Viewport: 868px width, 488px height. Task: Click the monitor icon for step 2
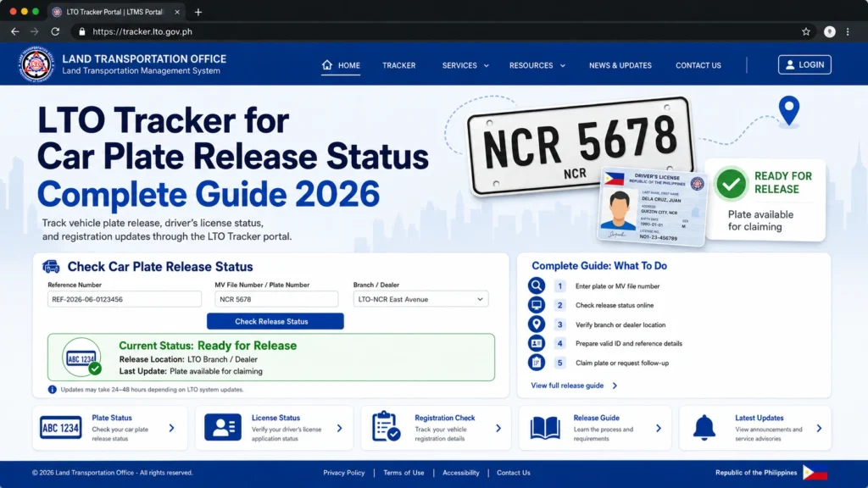coord(536,305)
